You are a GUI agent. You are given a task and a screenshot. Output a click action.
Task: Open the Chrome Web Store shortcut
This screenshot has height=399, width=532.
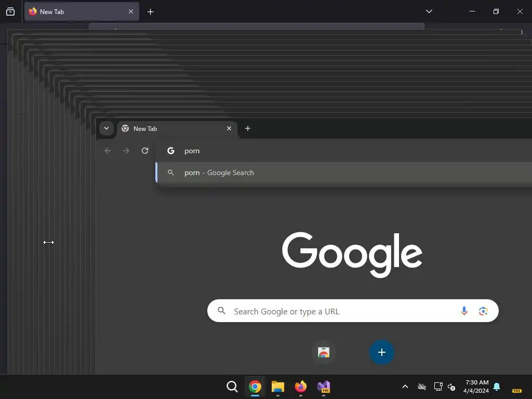click(x=324, y=353)
